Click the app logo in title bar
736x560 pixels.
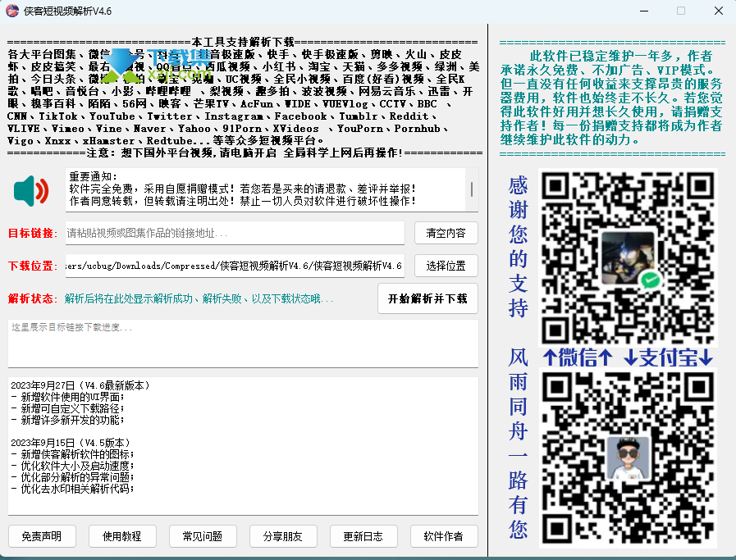pyautogui.click(x=12, y=11)
